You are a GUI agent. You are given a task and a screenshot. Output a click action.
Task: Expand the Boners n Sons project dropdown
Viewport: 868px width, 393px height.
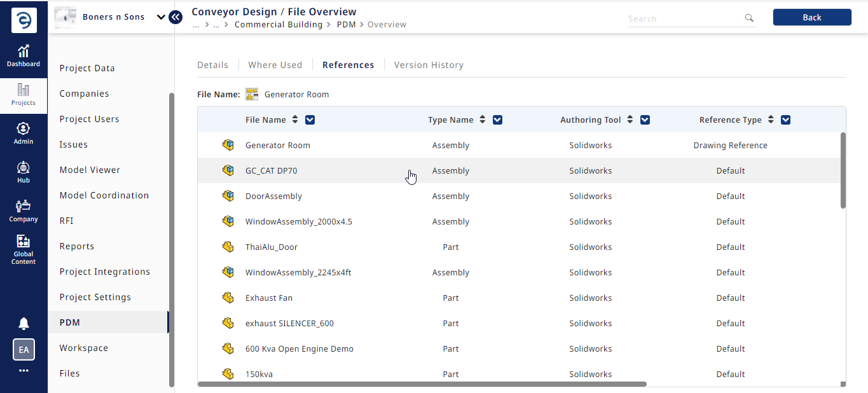click(160, 17)
